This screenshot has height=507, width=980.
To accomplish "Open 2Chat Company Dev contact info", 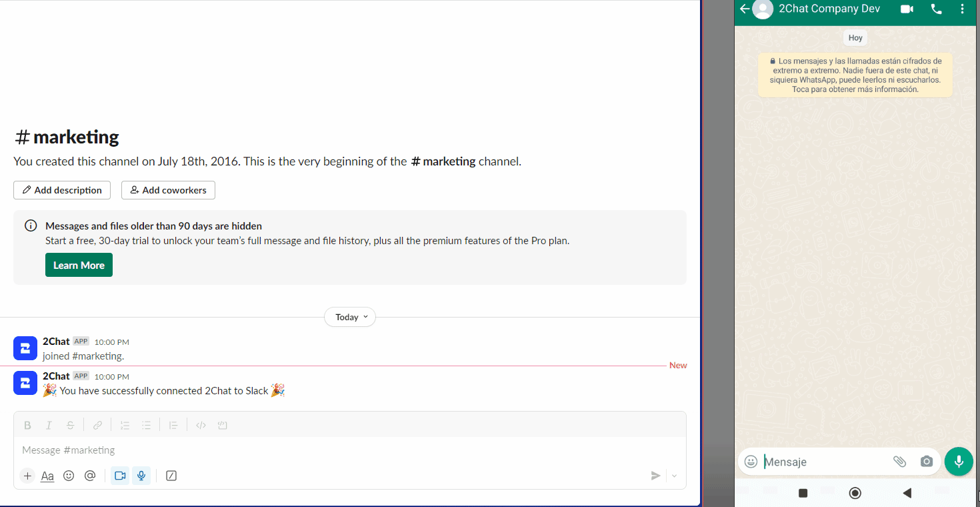I will [x=829, y=9].
